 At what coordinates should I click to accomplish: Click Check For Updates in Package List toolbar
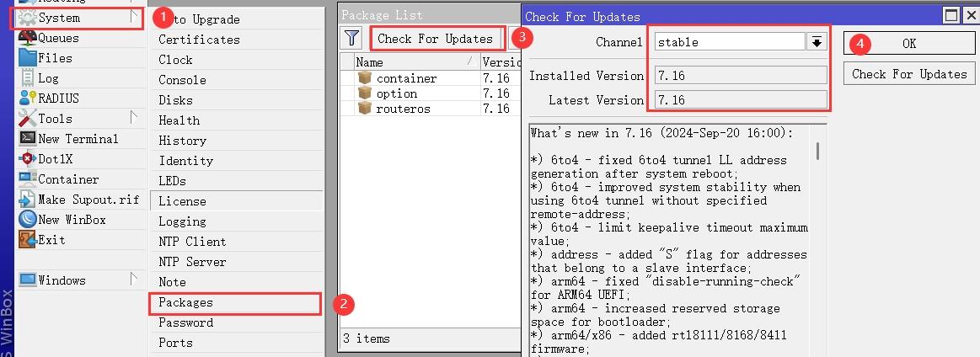pyautogui.click(x=436, y=39)
